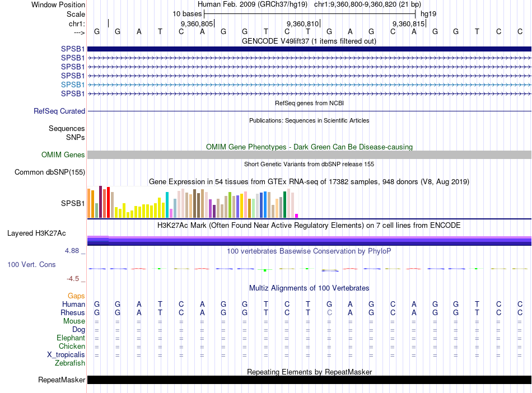This screenshot has height=393, width=532.
Task: Click the Chicken alignment row label
Action: 72,346
